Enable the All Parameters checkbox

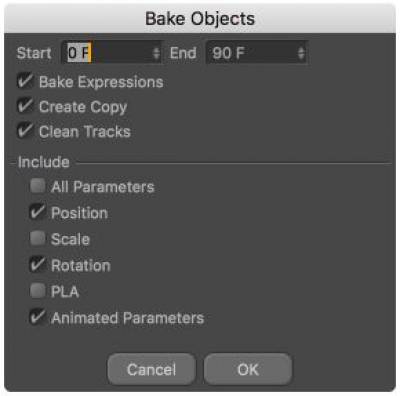pos(37,186)
